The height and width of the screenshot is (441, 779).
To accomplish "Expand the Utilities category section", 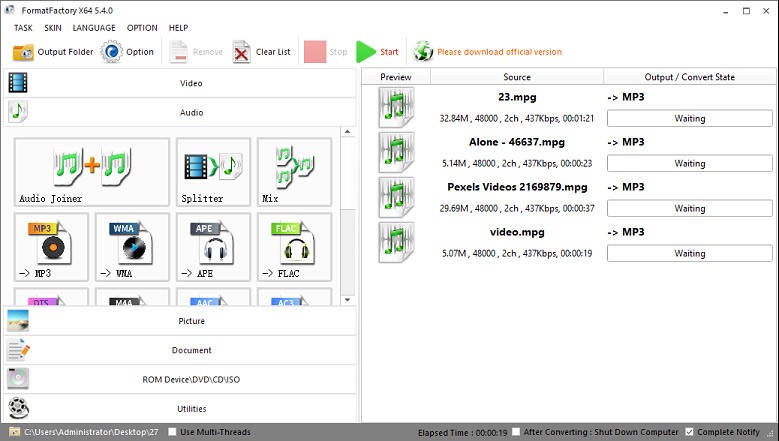I will (180, 409).
